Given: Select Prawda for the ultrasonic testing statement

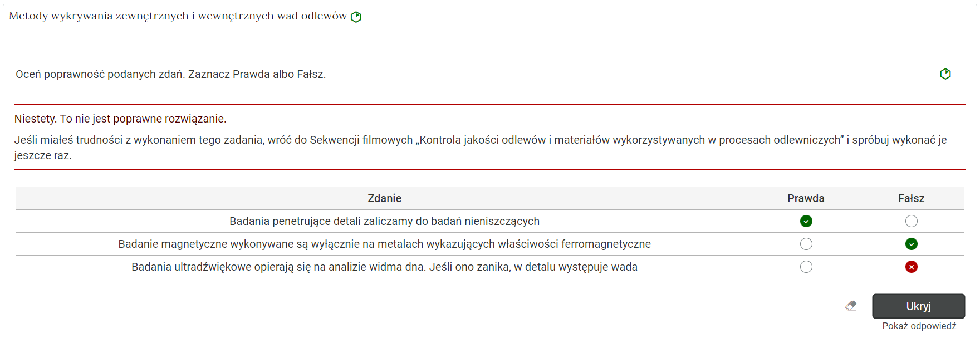Looking at the screenshot, I should point(805,266).
